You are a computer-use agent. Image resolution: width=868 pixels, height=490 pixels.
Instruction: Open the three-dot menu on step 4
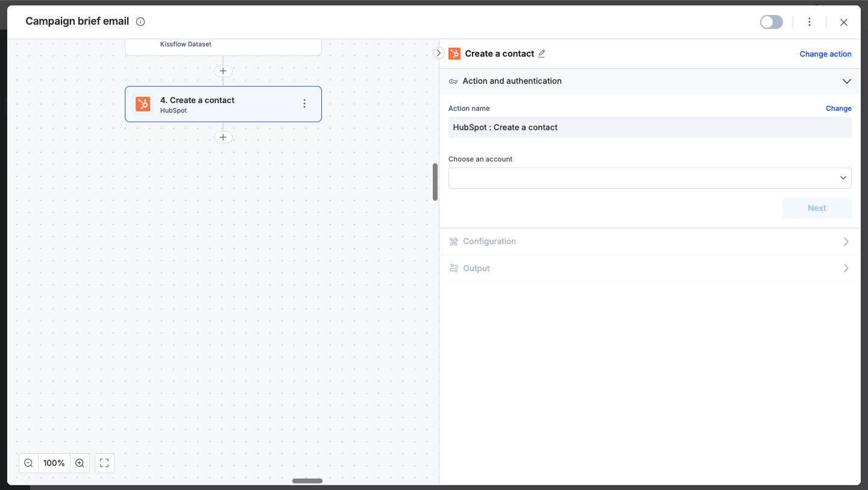tap(304, 104)
